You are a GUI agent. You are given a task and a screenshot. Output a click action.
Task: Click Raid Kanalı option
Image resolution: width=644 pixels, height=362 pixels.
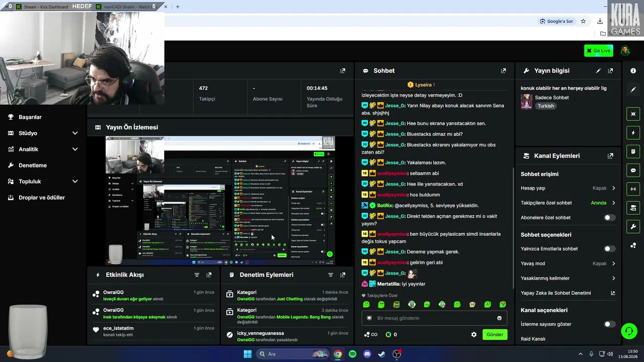click(533, 339)
